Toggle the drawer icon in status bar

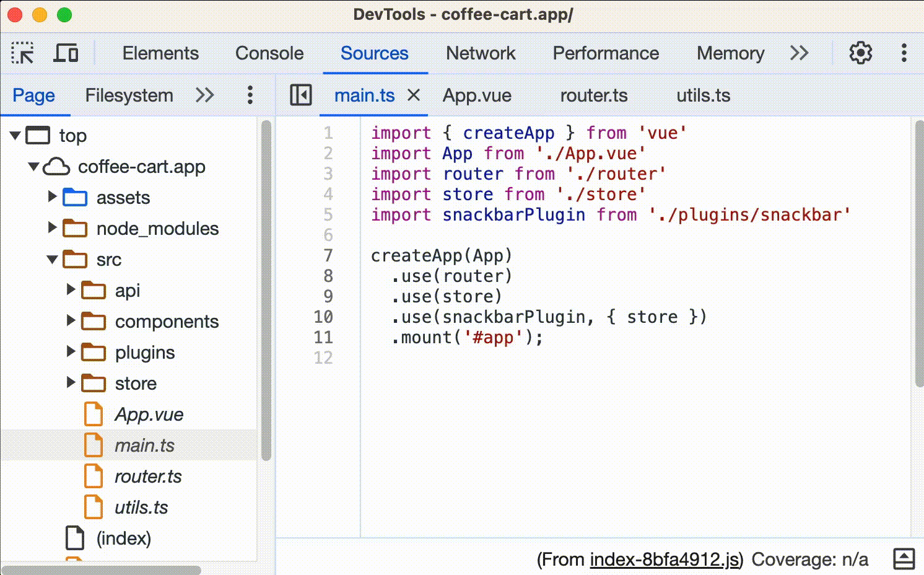pos(904,559)
